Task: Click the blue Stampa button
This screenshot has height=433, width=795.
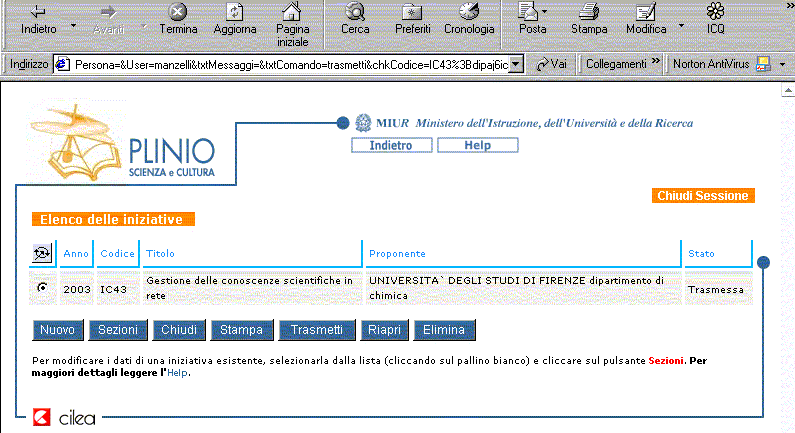Action: click(242, 330)
